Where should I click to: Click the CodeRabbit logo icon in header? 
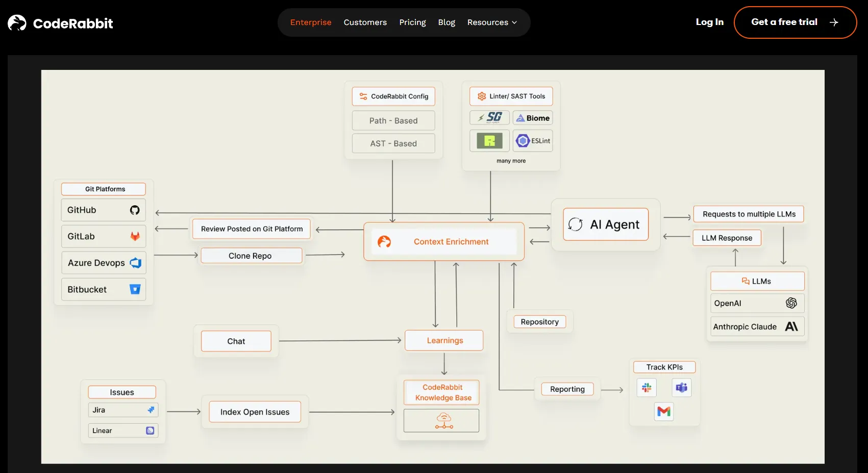click(17, 23)
